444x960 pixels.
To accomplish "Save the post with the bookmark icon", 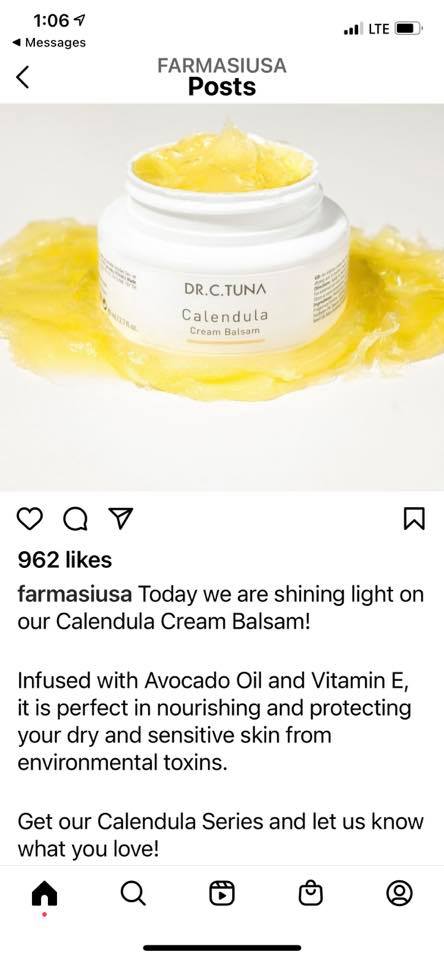I will 415,519.
